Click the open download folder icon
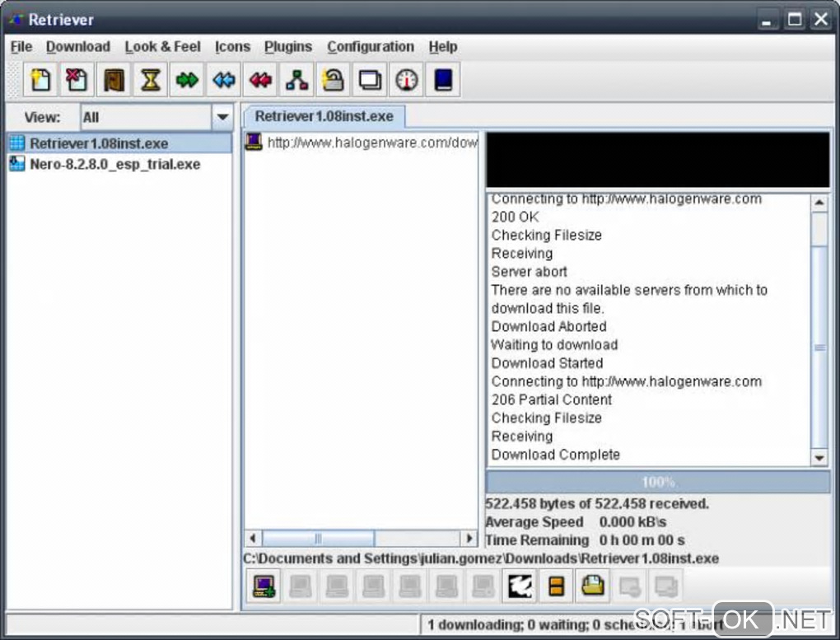This screenshot has width=840, height=640. click(x=592, y=586)
